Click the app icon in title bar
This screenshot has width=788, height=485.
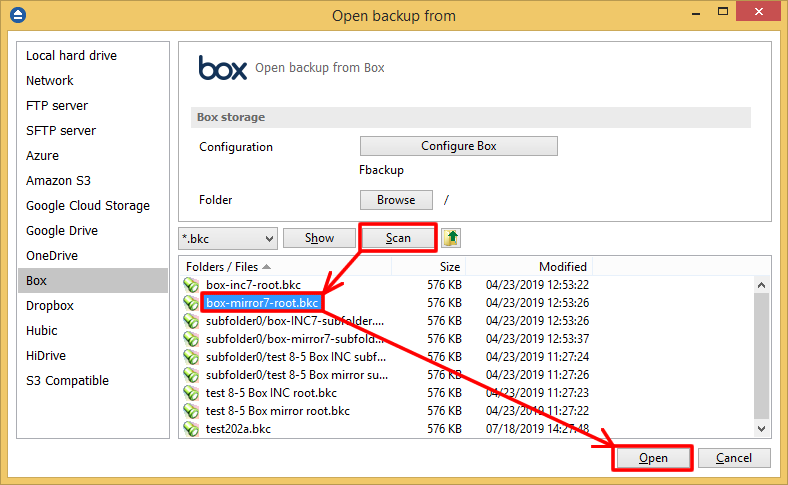(16, 15)
